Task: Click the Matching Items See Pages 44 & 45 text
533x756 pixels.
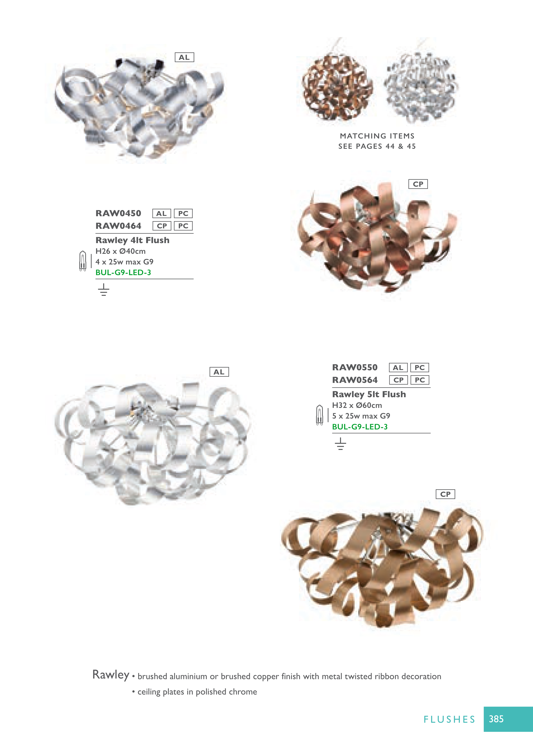Action: 377,141
